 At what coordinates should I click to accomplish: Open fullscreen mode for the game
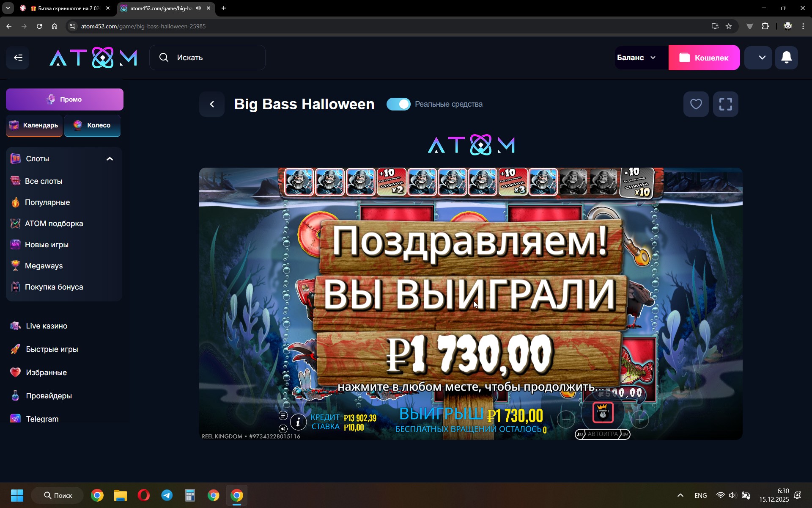725,104
